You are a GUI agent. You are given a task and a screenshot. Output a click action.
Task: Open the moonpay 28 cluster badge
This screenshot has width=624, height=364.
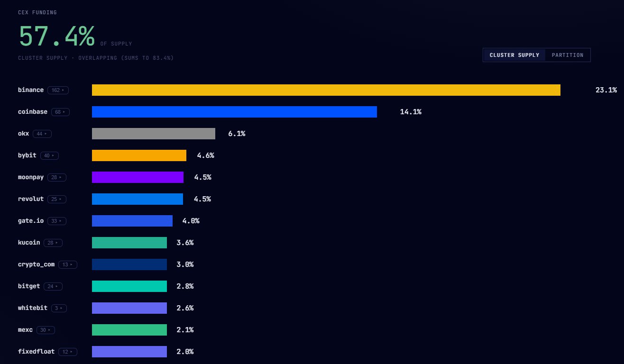57,177
